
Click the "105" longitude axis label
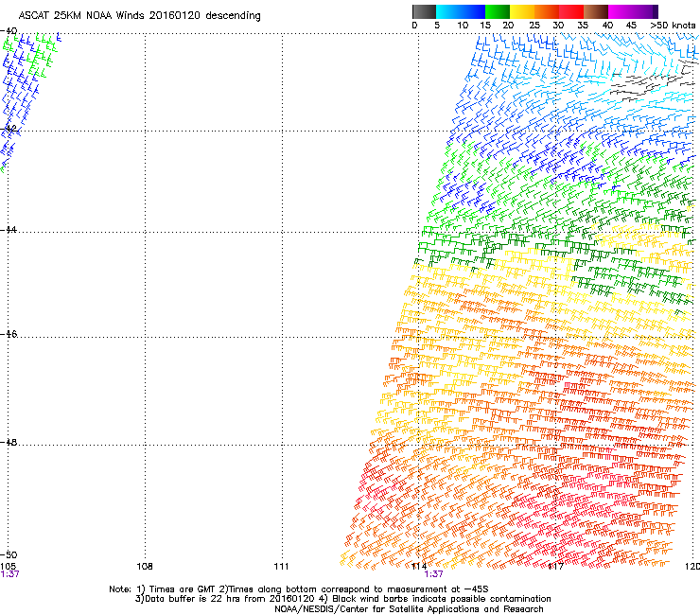pos(8,567)
